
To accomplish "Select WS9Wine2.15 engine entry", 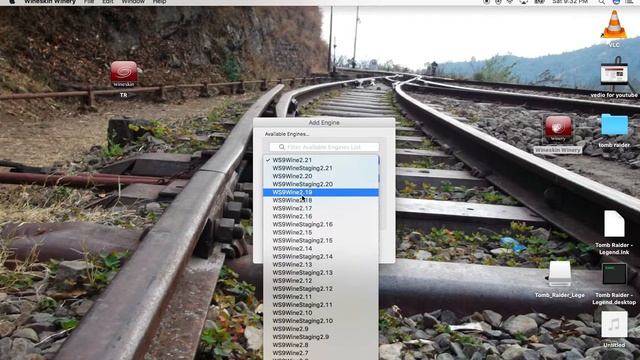I will [x=321, y=232].
